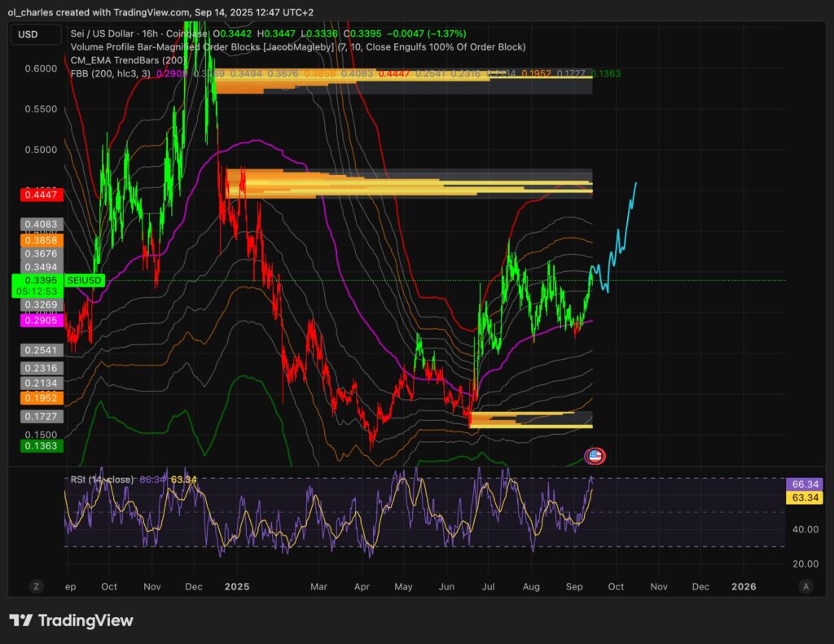
Task: Click the purple 66.34 RSI value label
Action: (803, 484)
